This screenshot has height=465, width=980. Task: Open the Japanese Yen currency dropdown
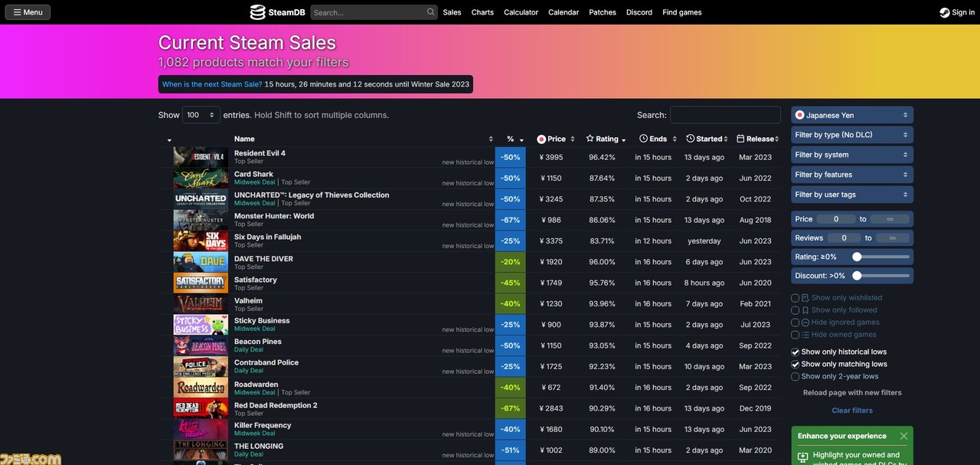852,115
